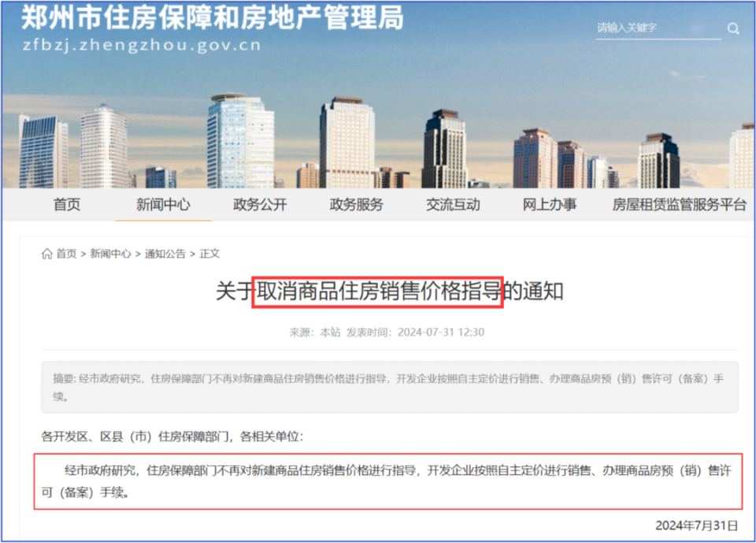This screenshot has height=543, width=756.
Task: Open the 政务公开 navigation menu
Action: click(x=260, y=204)
